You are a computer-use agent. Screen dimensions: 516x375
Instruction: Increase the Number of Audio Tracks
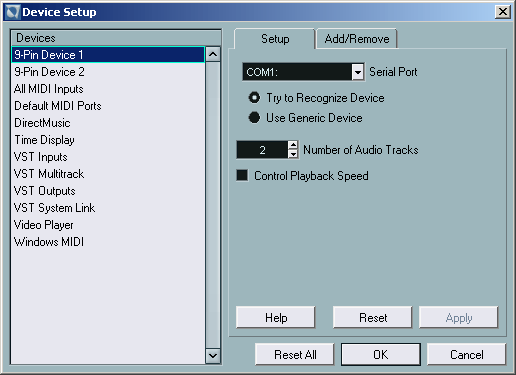click(x=293, y=145)
